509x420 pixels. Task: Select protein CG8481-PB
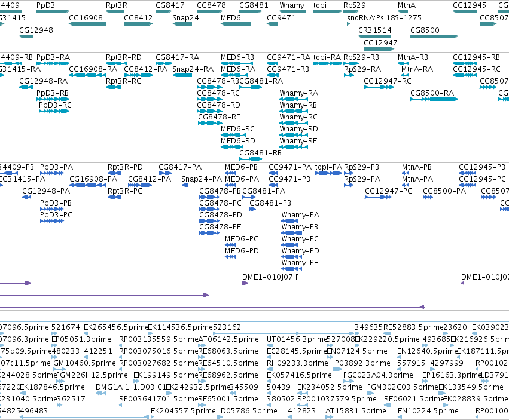click(x=252, y=209)
